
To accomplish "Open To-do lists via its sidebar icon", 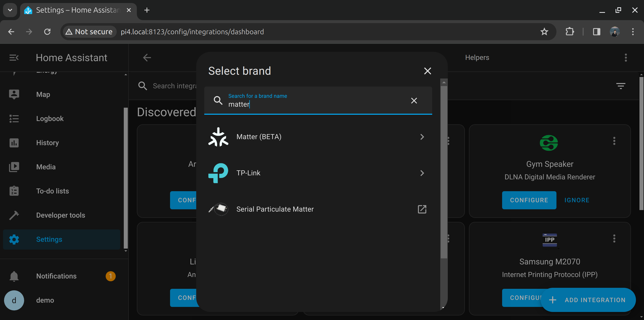I will coord(14,191).
